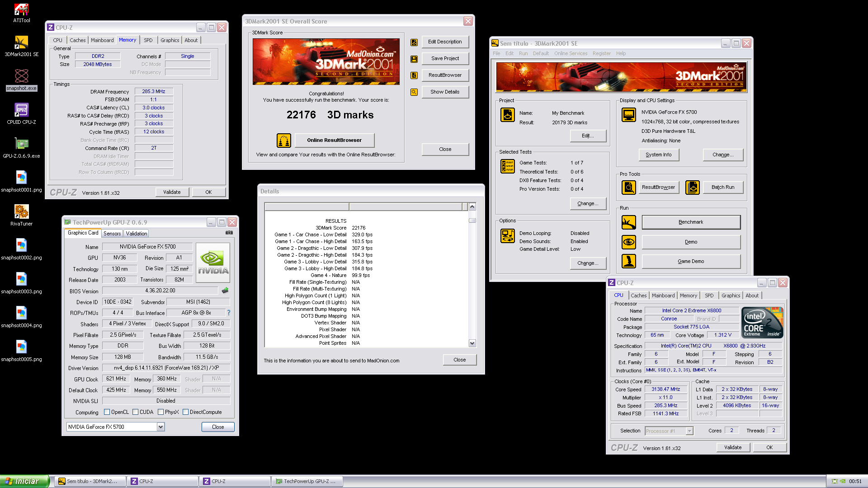This screenshot has width=868, height=488.
Task: Open Online Services menu in 3DMark
Action: [571, 53]
